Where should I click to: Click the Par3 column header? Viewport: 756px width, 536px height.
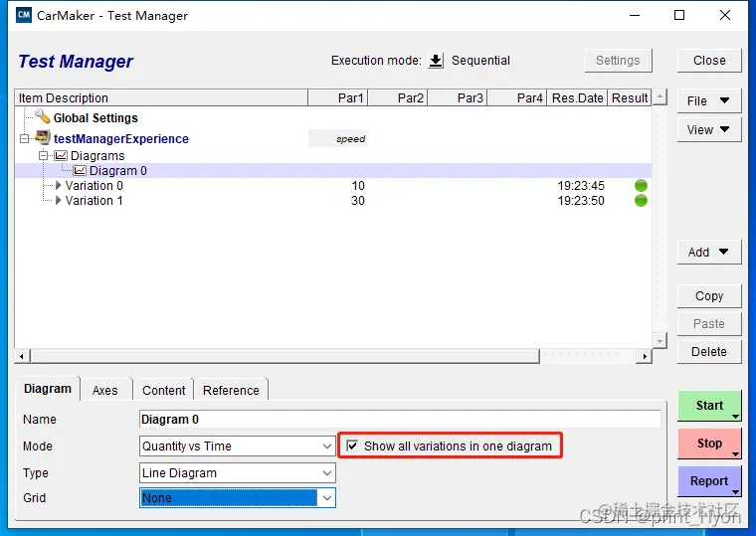[458, 97]
